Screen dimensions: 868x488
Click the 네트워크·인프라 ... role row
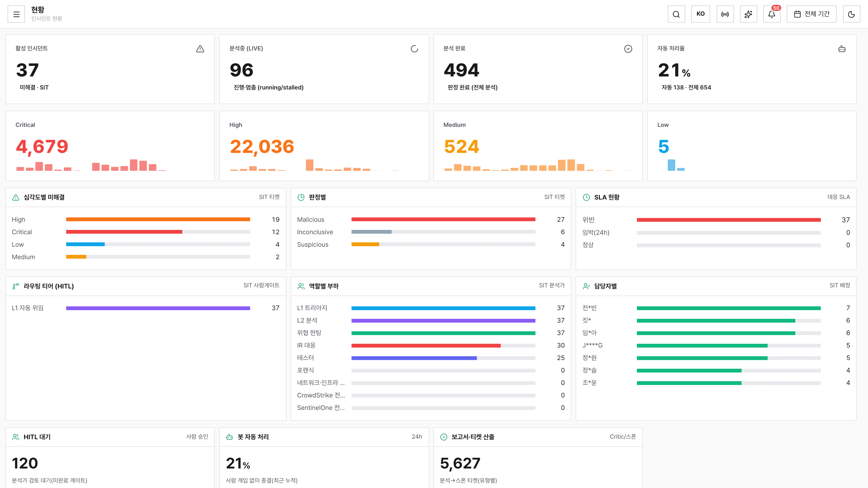431,383
